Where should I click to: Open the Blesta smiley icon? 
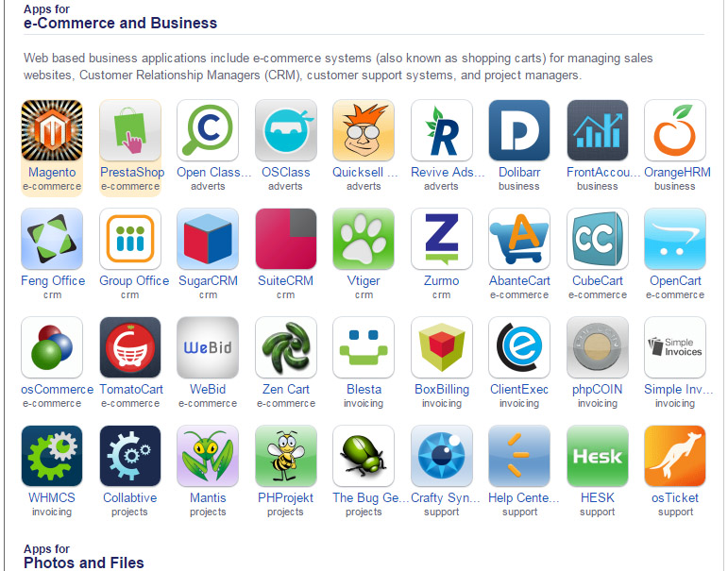pyautogui.click(x=364, y=347)
